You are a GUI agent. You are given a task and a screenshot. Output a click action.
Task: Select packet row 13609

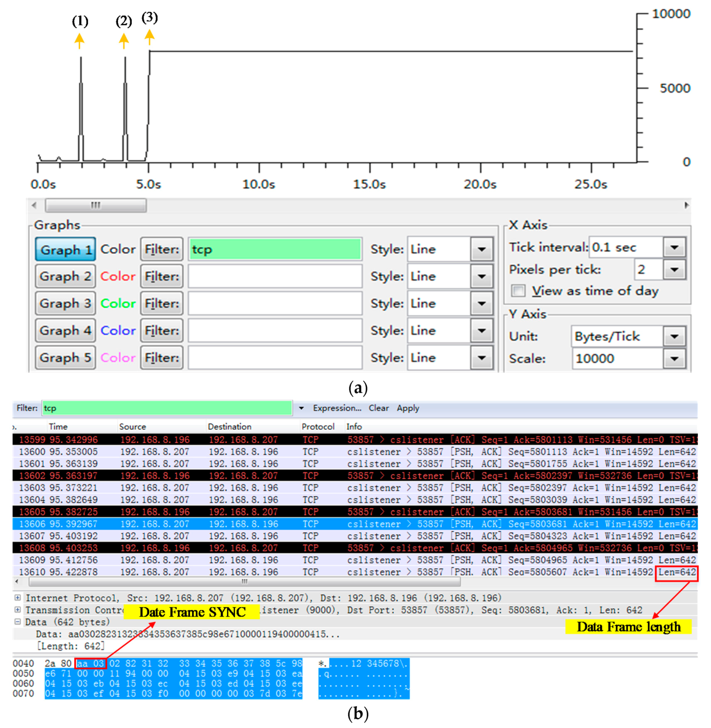tap(355, 560)
